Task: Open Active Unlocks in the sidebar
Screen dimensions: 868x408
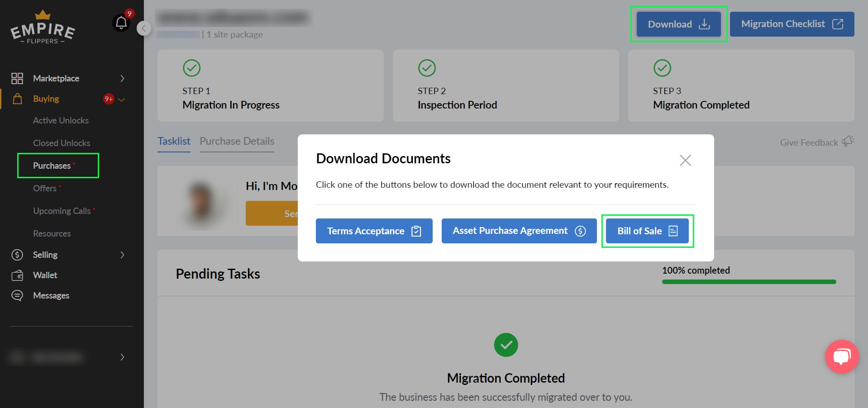Action: (x=61, y=120)
